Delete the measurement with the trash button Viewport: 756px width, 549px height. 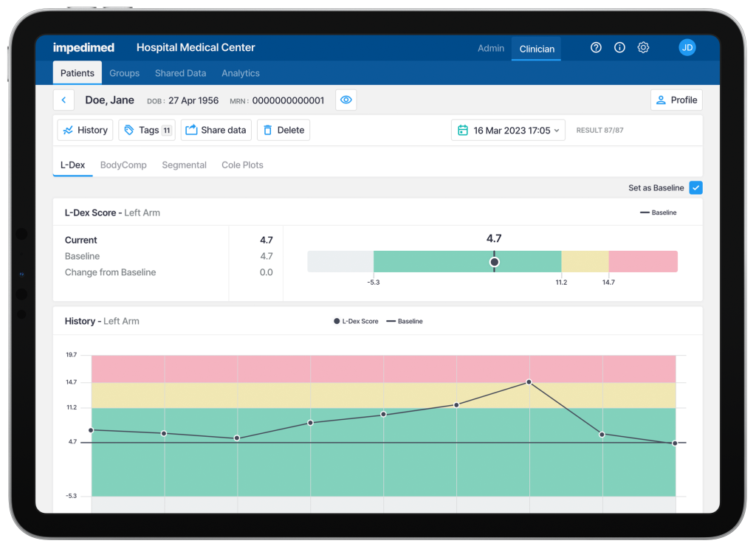[x=283, y=130]
